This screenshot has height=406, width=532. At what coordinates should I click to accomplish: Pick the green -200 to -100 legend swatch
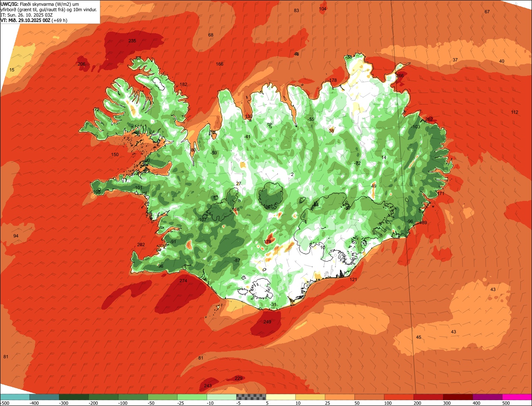pyautogui.click(x=103, y=397)
